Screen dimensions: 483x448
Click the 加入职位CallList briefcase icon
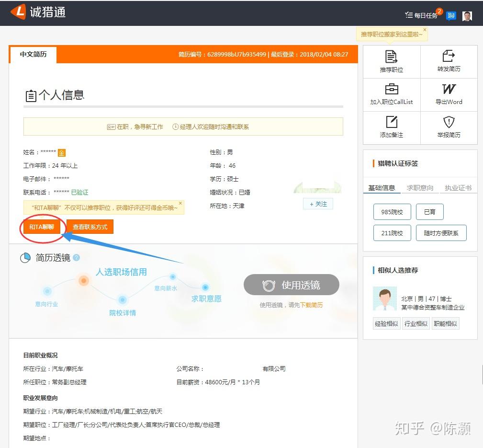(392, 89)
